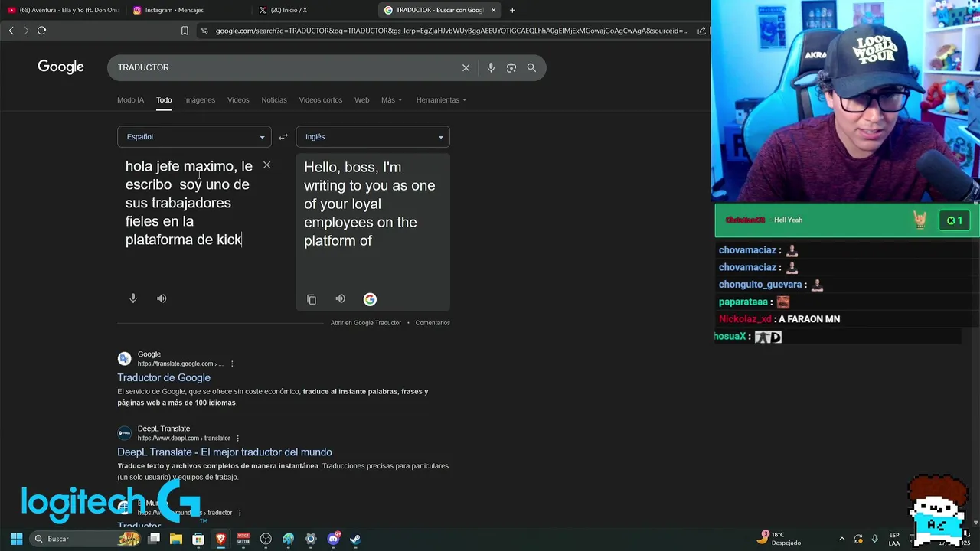The height and width of the screenshot is (551, 980).
Task: Expand the Más search filter menu
Action: pyautogui.click(x=391, y=100)
